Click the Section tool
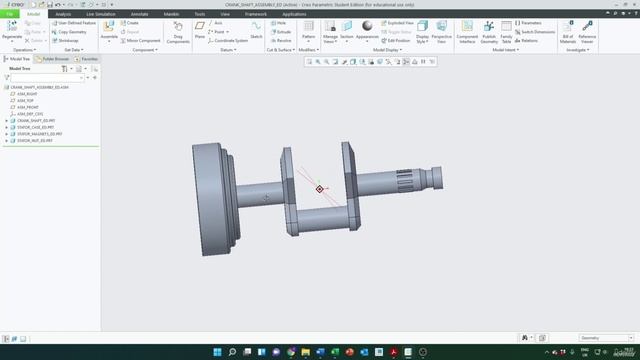Screen dimensions: 640x360 pos(347,31)
